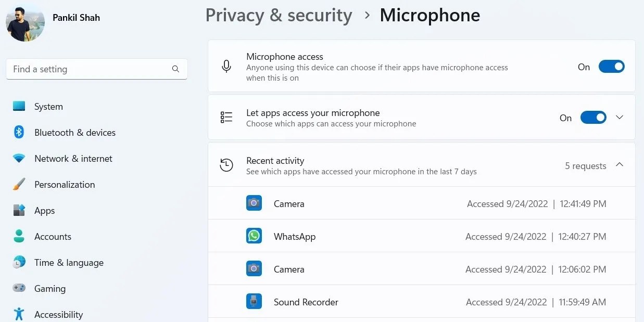Viewport: 644px width, 322px height.
Task: Expand the Let apps access microphone list
Action: [619, 117]
